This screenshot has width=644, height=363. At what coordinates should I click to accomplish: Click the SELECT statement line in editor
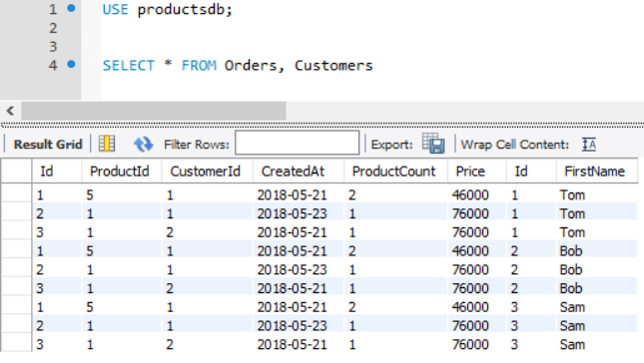pyautogui.click(x=238, y=65)
